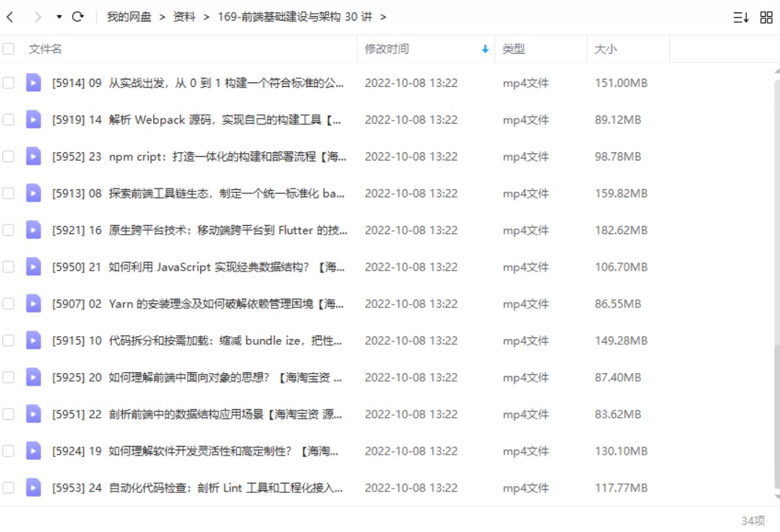Click video icon of [5951] 22 file

point(33,414)
